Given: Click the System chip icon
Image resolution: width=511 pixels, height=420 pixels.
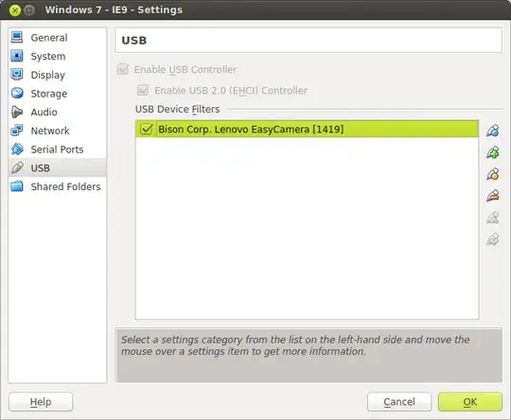Looking at the screenshot, I should tap(17, 56).
